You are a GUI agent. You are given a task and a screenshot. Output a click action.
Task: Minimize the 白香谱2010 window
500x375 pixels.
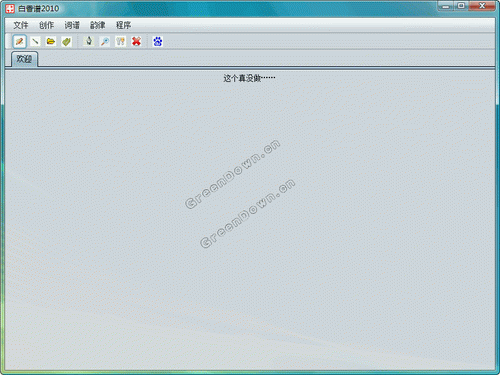(446, 6)
